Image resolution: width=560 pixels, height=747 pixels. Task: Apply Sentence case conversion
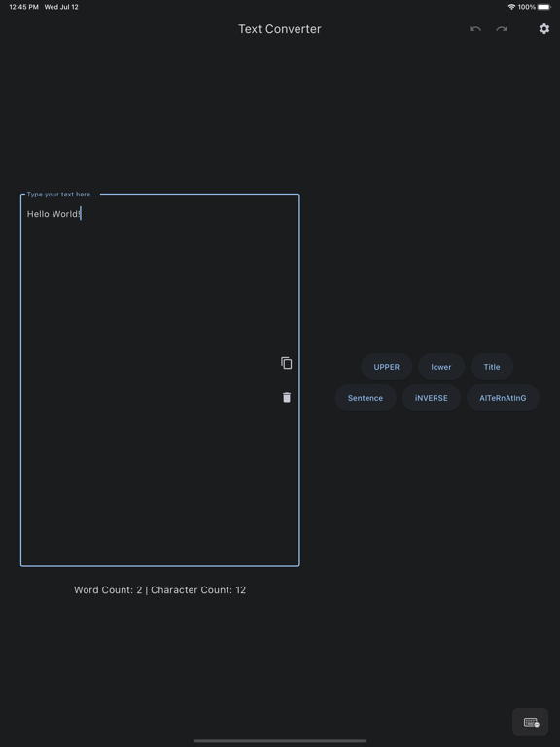pyautogui.click(x=366, y=398)
